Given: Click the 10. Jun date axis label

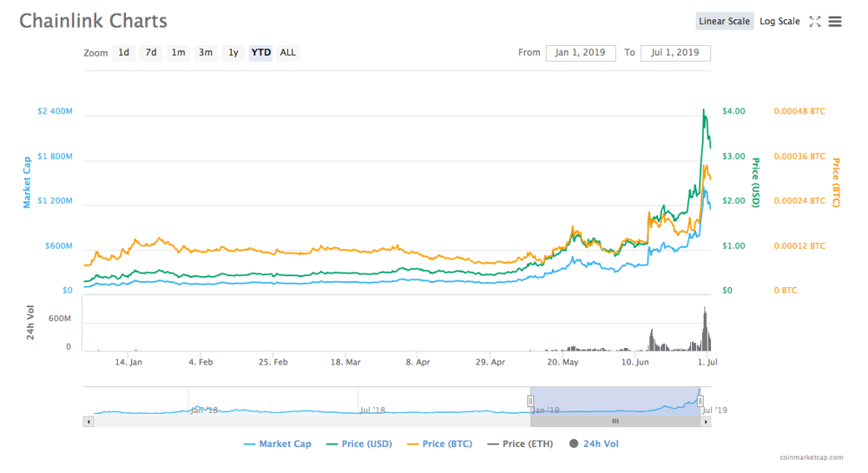Looking at the screenshot, I should point(635,363).
